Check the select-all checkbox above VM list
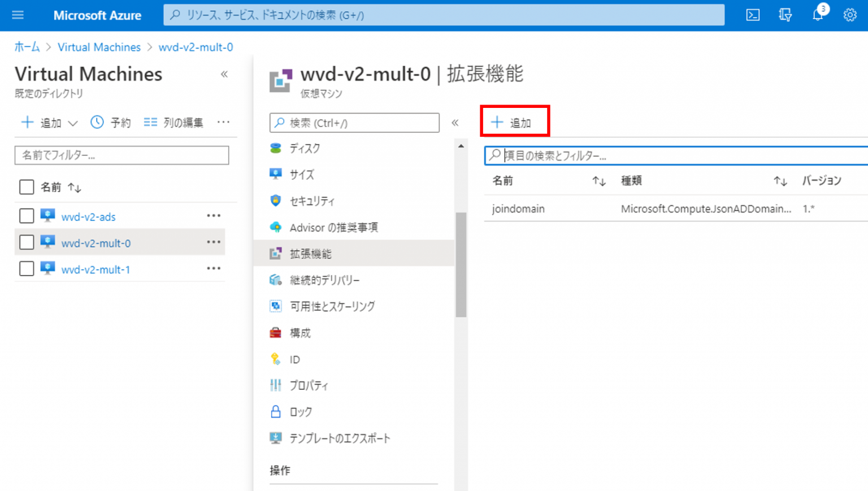Viewport: 868px width, 491px height. point(26,186)
